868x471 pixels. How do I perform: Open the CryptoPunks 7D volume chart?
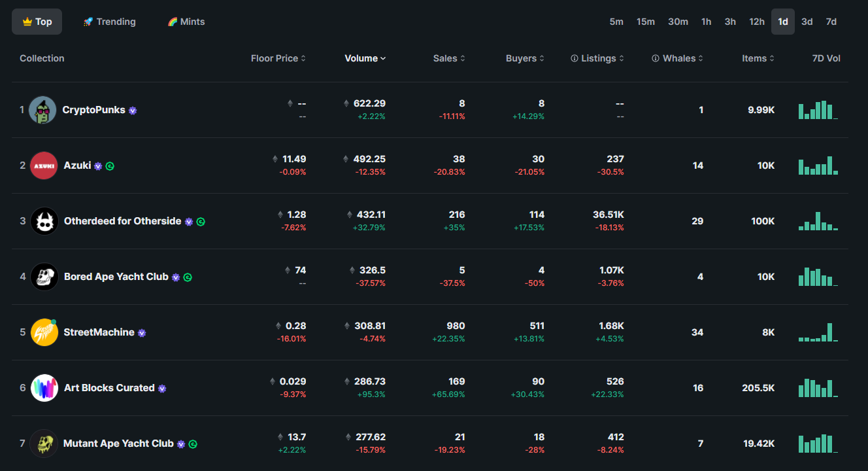818,110
